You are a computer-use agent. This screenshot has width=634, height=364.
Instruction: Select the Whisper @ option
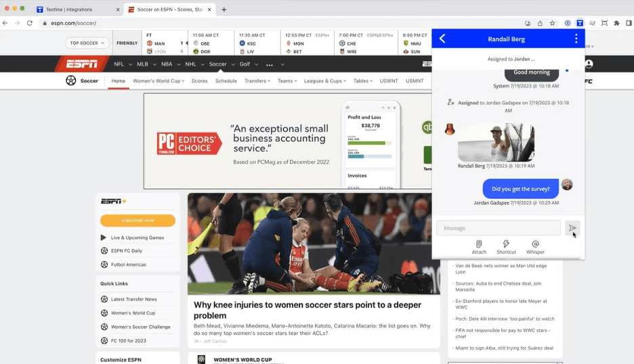(535, 247)
